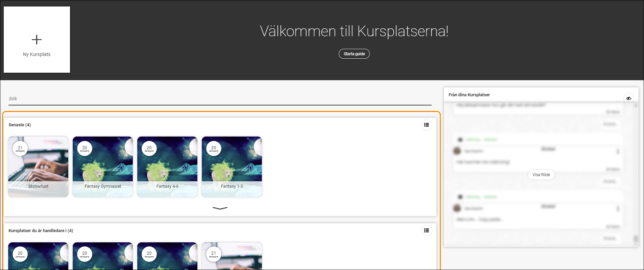Open the Fantasy Gymnasiet course tile
The image size is (644, 270).
point(103,167)
